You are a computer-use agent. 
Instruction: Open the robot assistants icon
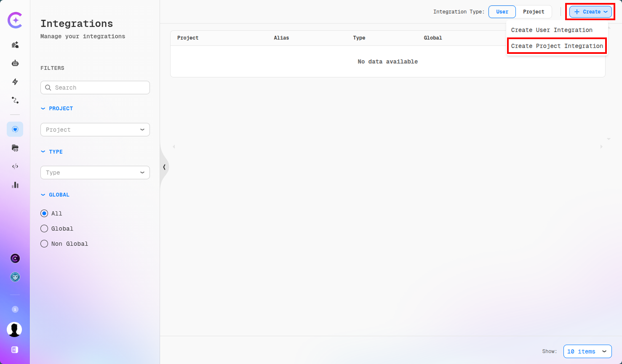(15, 63)
